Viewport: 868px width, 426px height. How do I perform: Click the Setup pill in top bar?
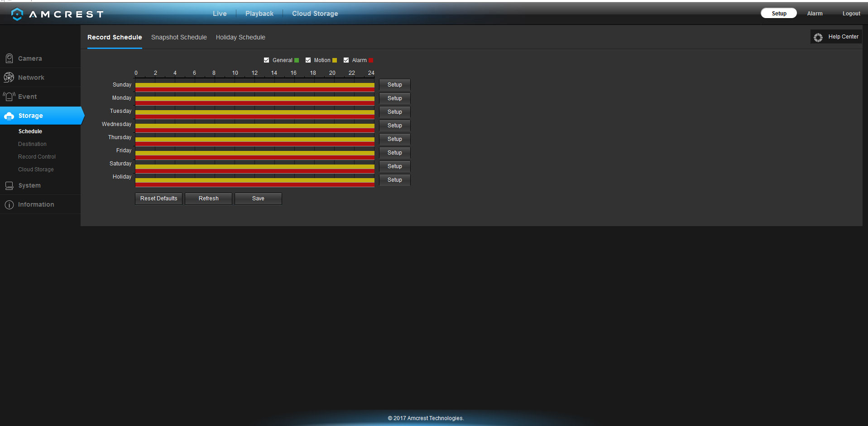click(779, 13)
